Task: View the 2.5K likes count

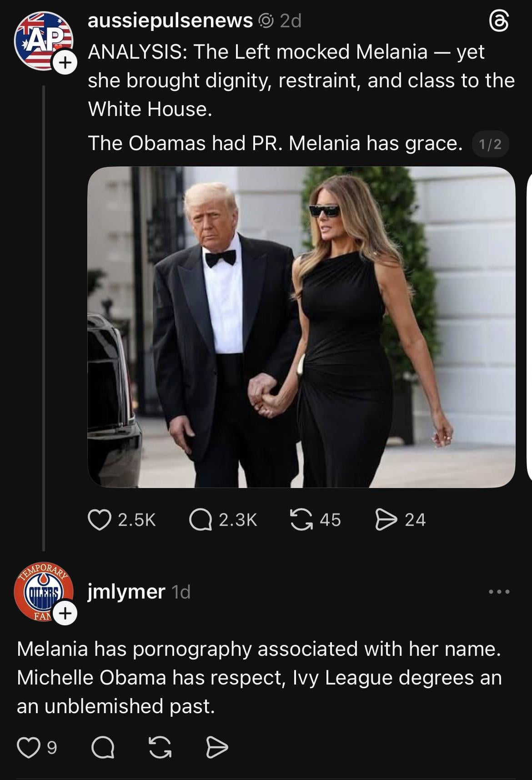Action: 137,520
